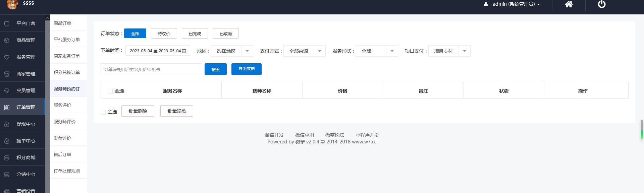This screenshot has width=644, height=193.
Task: Click the 价格 column header
Action: [342, 91]
